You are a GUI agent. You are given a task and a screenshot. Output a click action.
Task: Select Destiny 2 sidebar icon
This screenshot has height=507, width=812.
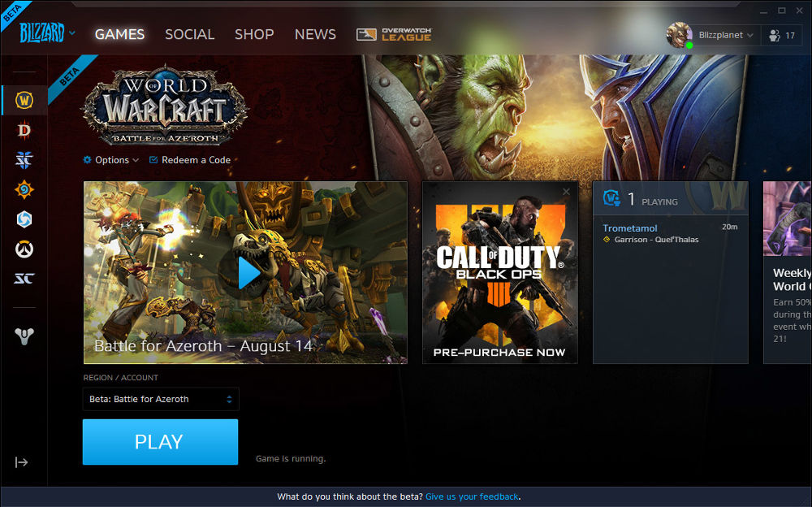(24, 336)
